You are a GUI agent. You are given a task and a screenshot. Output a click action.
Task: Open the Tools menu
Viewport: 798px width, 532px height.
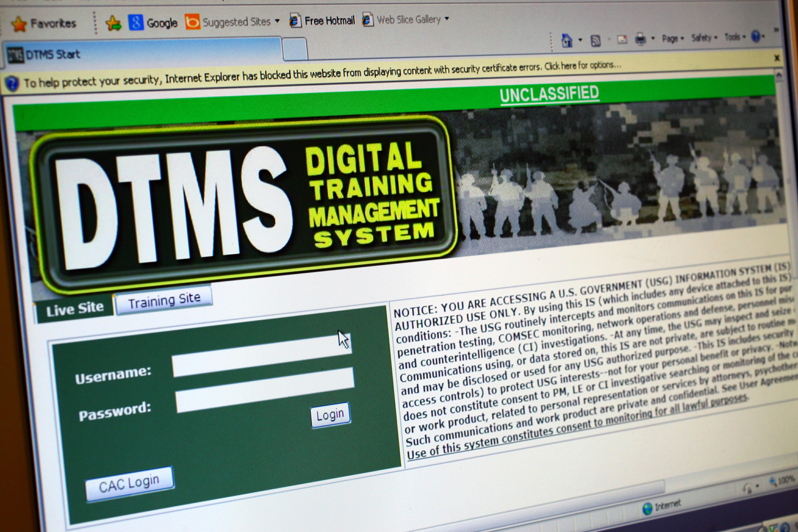coord(735,37)
